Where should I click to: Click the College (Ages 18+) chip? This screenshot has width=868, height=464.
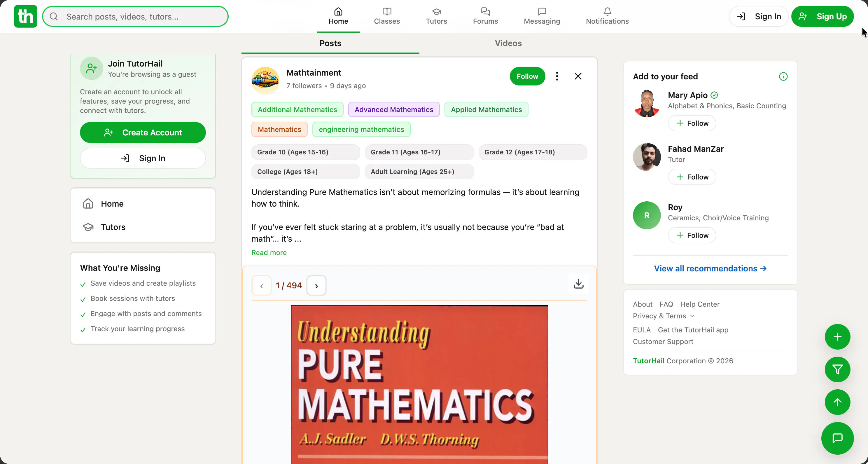tap(306, 172)
